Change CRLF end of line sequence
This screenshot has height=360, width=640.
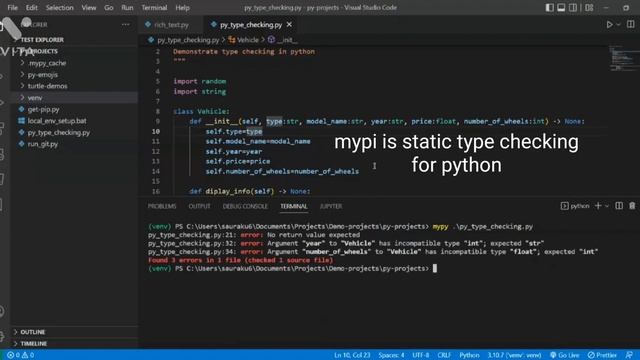[444, 355]
